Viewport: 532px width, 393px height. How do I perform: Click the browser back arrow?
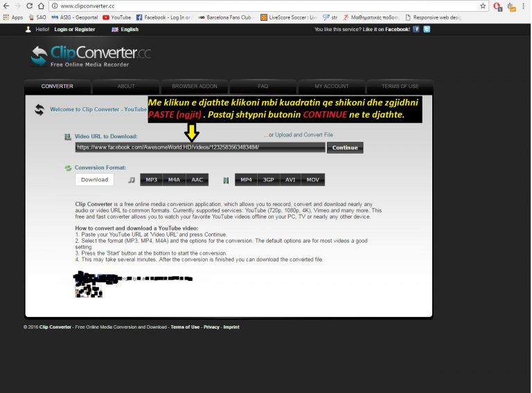click(6, 6)
